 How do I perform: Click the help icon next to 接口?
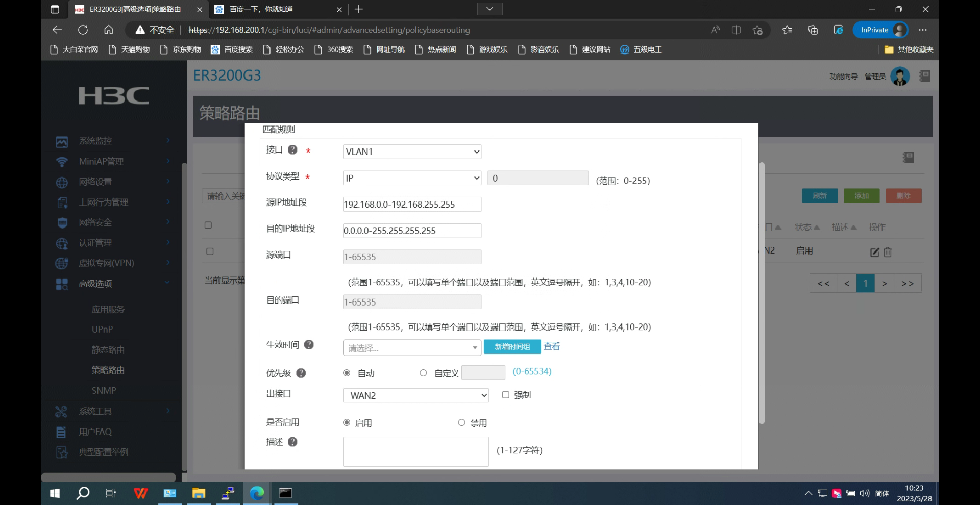pos(292,150)
